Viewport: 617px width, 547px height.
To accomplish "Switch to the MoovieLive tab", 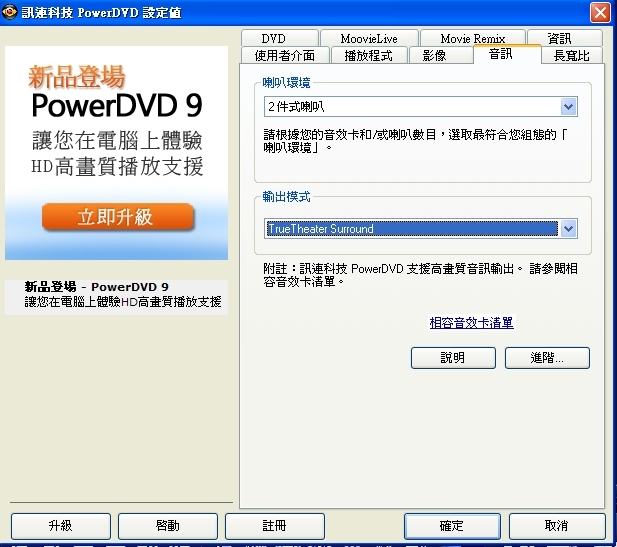I will [369, 38].
